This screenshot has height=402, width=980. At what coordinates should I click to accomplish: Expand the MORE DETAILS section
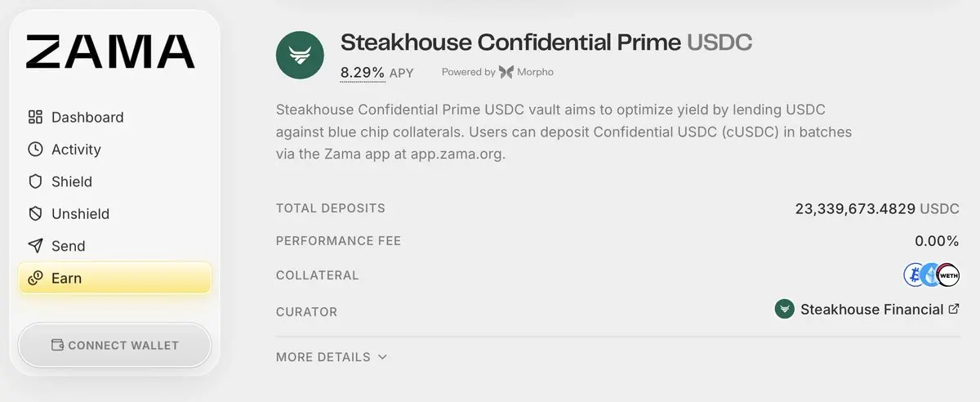[x=332, y=357]
